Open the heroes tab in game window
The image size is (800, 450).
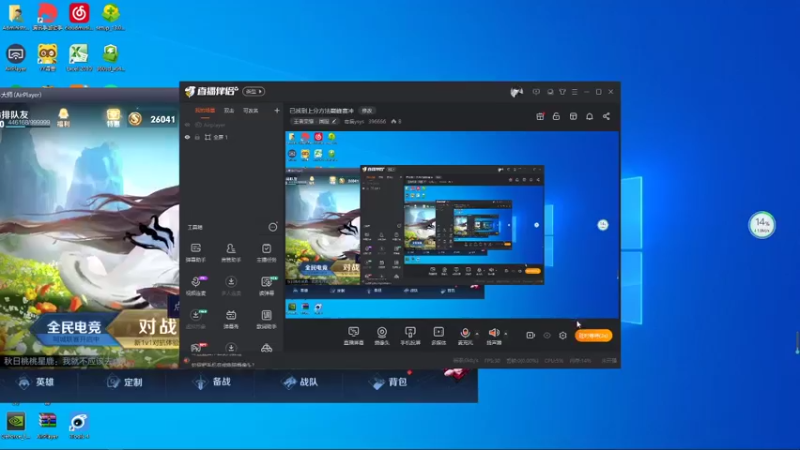click(x=37, y=382)
